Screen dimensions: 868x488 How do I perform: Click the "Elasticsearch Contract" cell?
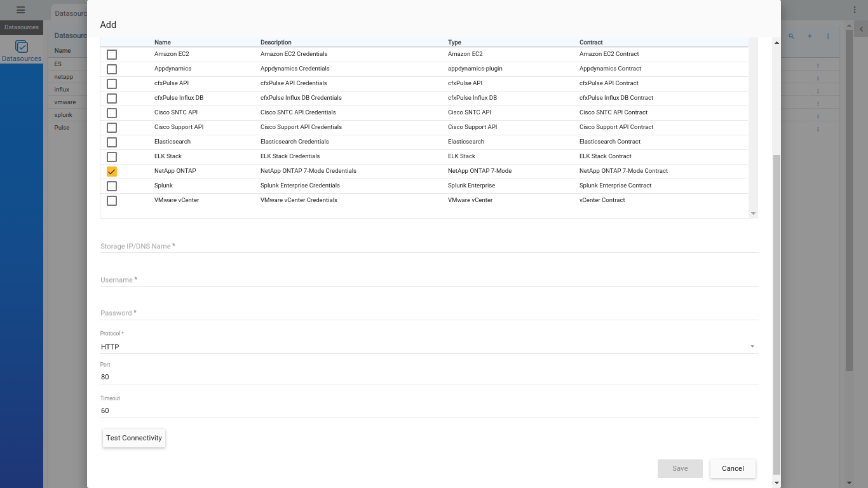tap(610, 142)
